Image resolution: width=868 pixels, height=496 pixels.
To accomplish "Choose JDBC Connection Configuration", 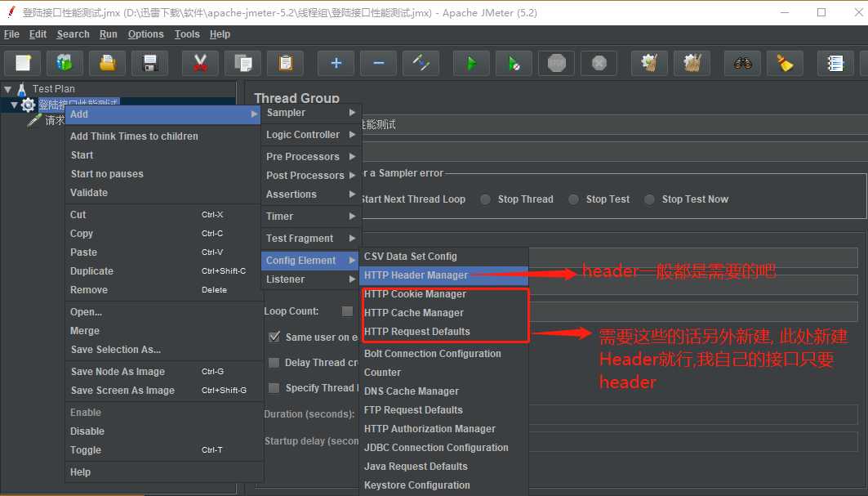I will [444, 448].
